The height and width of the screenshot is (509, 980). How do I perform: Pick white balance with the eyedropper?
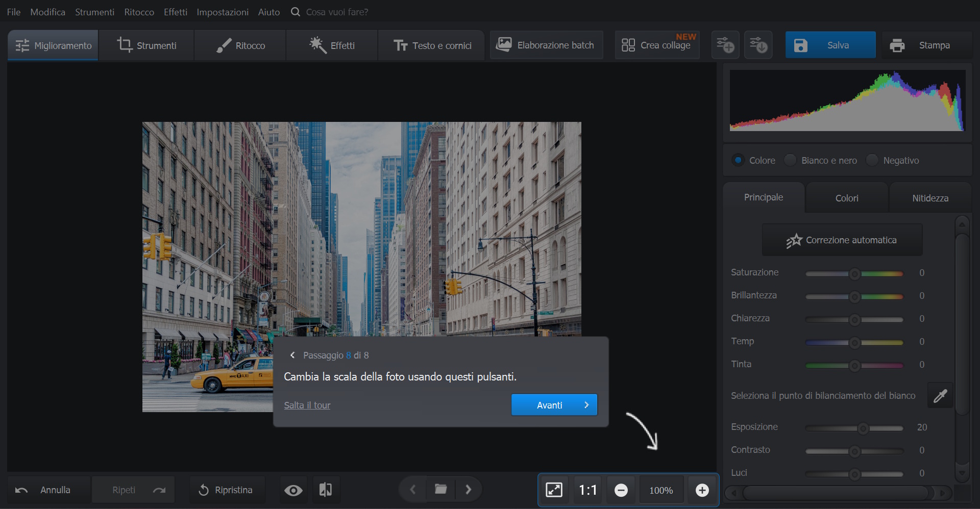click(940, 396)
